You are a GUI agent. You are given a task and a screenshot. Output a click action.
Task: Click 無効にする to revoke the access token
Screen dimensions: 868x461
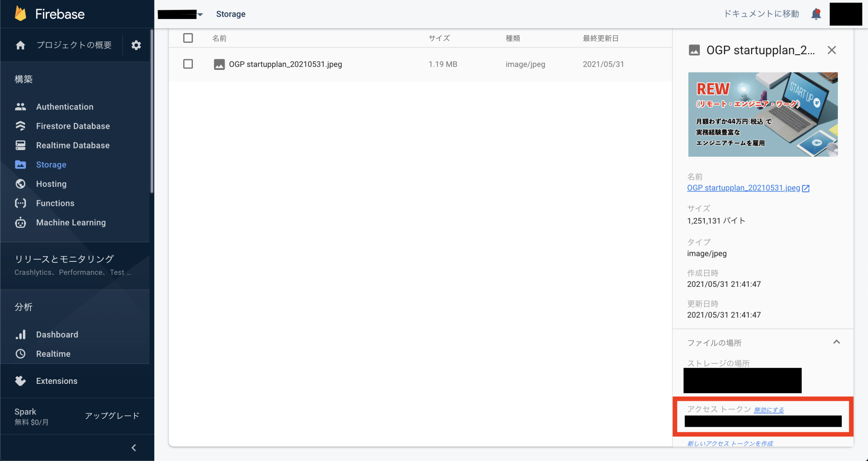pyautogui.click(x=768, y=410)
